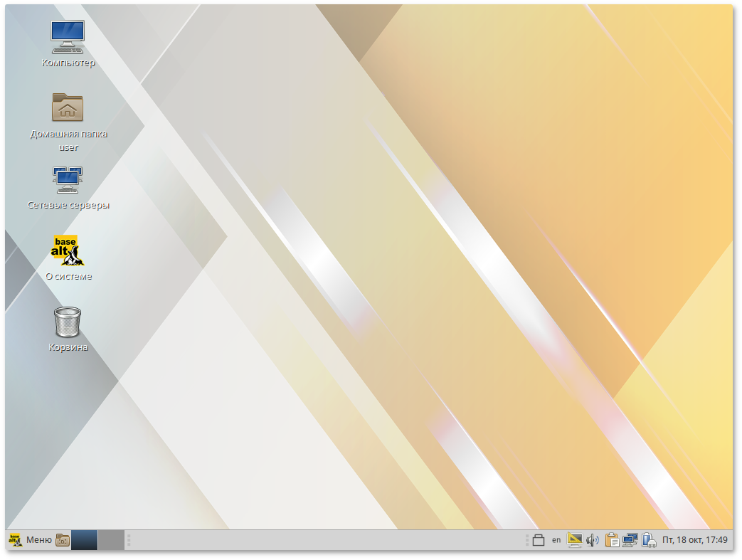
Task: Open Домашняя папка user folder
Action: [x=68, y=108]
